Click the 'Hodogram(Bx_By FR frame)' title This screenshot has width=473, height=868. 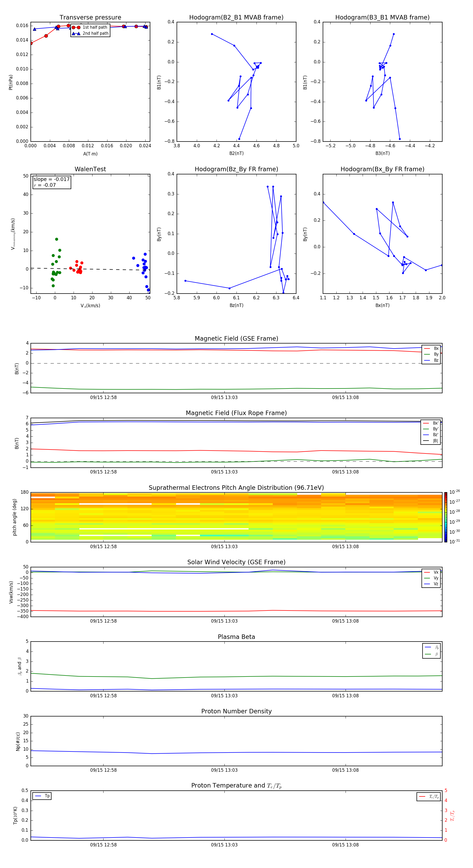tap(382, 169)
